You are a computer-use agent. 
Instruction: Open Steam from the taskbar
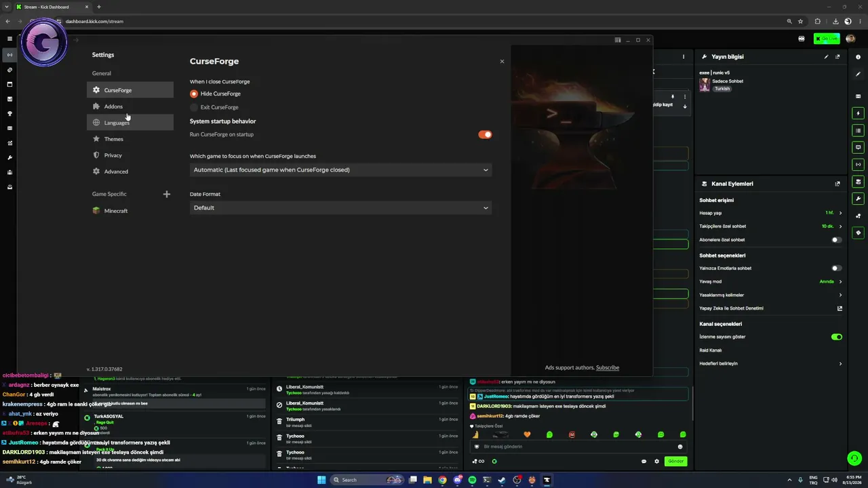(x=502, y=480)
